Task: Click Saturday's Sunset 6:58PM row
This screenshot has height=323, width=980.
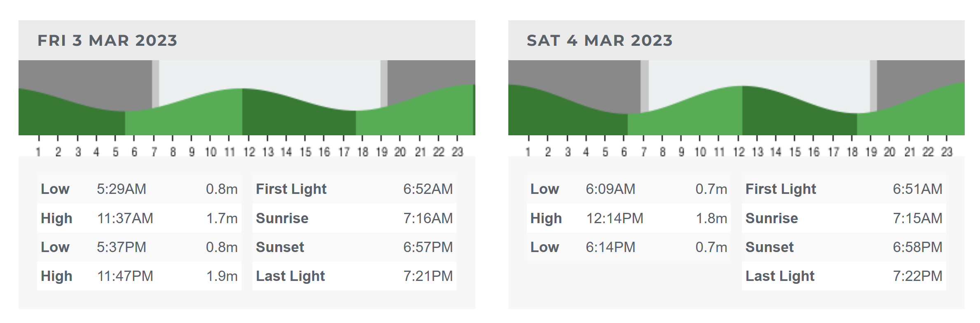Action: (x=844, y=247)
